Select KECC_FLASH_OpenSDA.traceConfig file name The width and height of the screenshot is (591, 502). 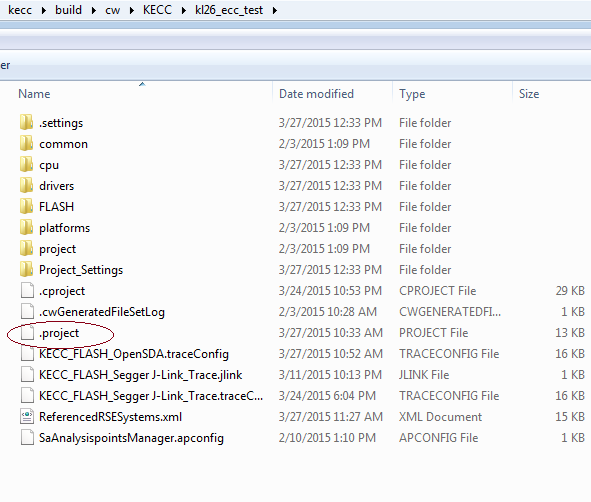click(x=134, y=354)
